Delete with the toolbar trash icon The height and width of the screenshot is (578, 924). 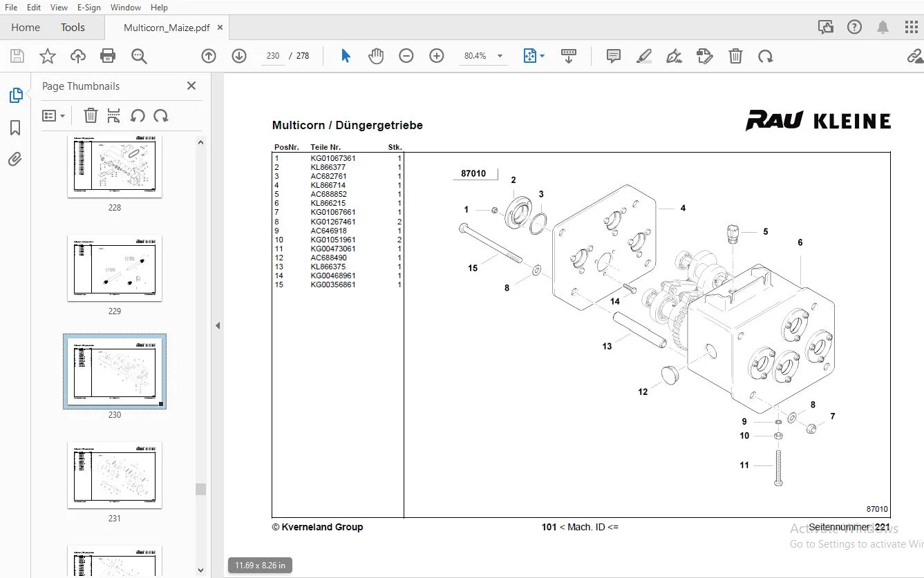[736, 56]
